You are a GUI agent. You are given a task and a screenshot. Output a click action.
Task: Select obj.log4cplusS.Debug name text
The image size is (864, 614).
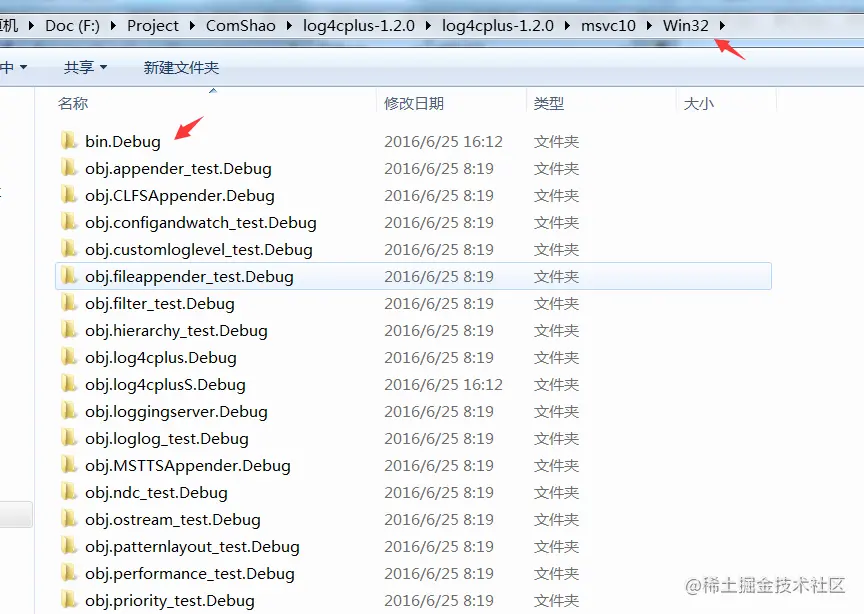[165, 385]
